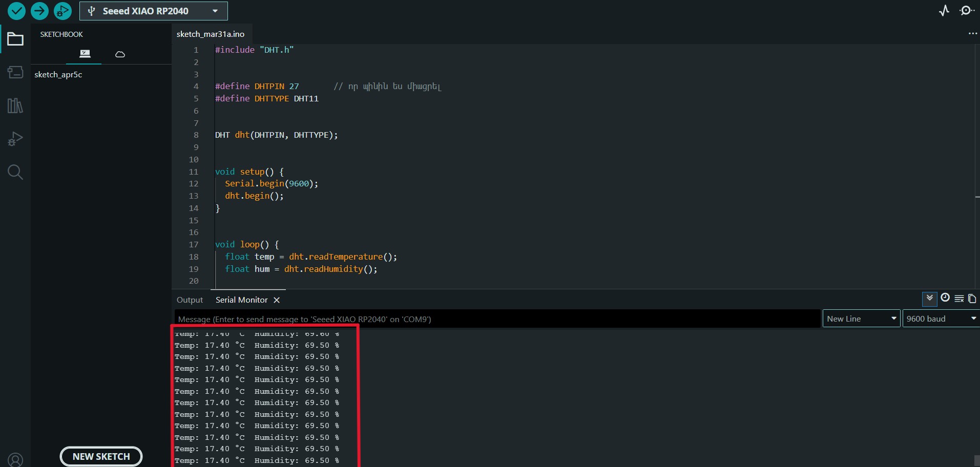Select the sketch_mar31a.ino editor tab
Screen dimensions: 980x467
[x=211, y=34]
